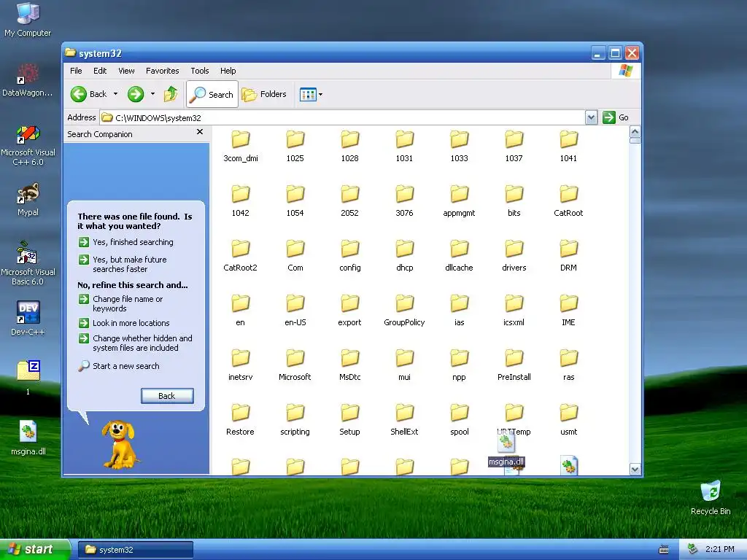Click the green Forward arrow icon
Screen dimensions: 747x560
click(x=136, y=94)
